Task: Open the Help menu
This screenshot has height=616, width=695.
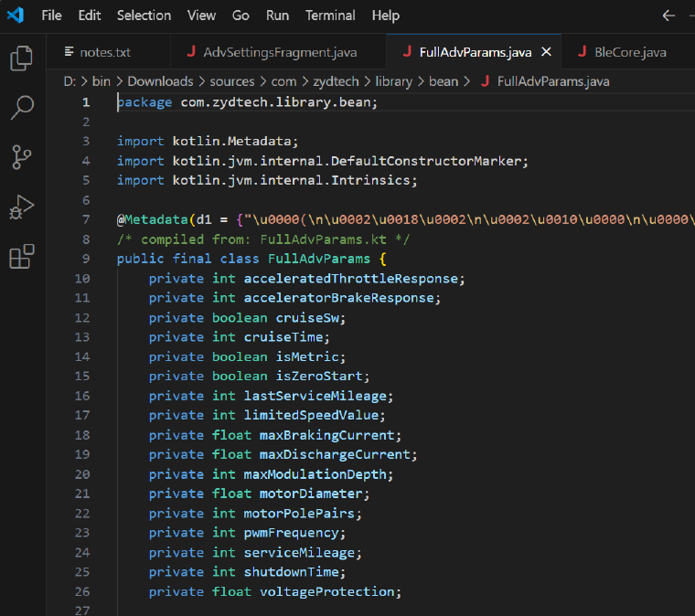Action: (x=386, y=16)
